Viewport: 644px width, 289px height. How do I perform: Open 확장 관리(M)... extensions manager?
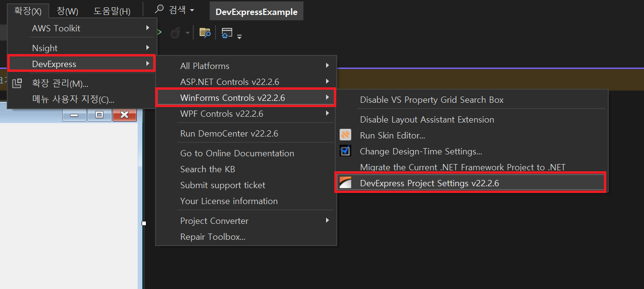(82, 83)
